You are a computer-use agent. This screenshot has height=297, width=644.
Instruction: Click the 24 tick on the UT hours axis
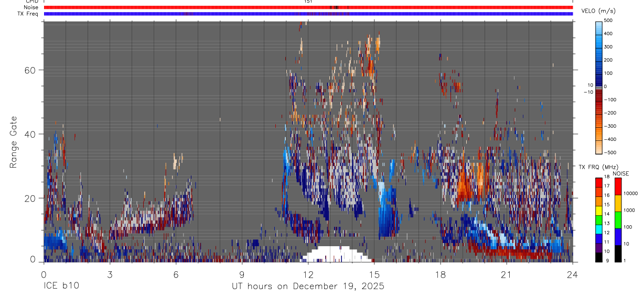[572, 273]
